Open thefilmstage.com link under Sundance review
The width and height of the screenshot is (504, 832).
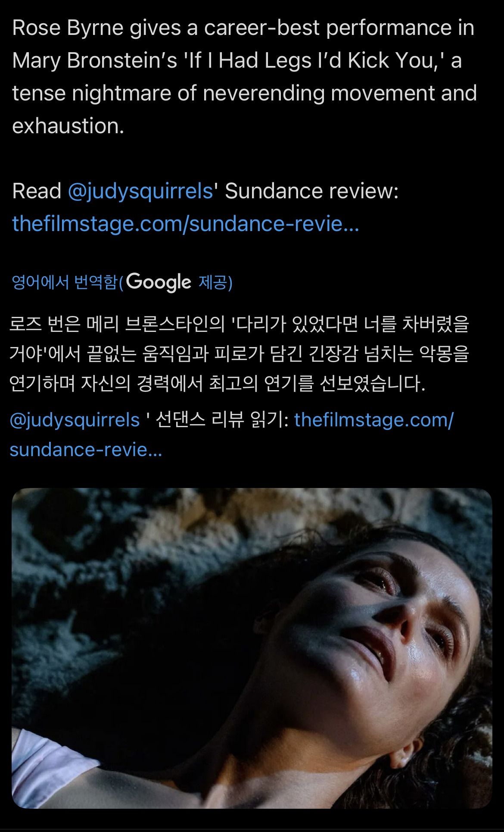185,224
